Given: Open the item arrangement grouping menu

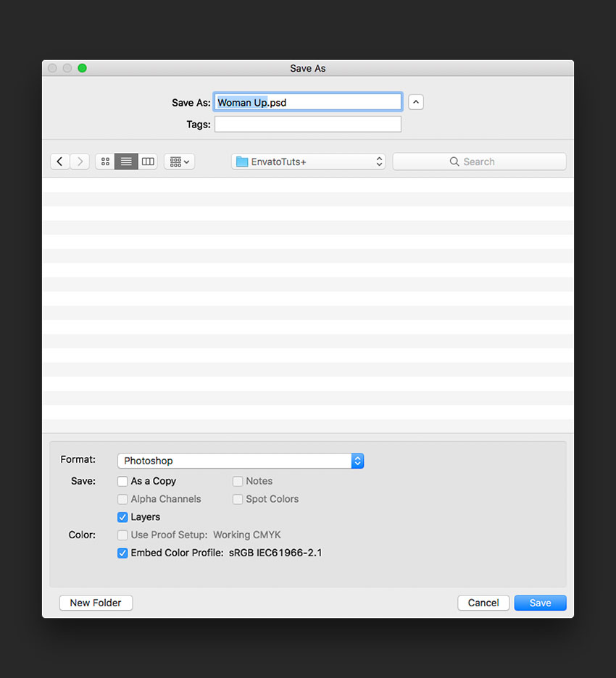Looking at the screenshot, I should pyautogui.click(x=180, y=162).
